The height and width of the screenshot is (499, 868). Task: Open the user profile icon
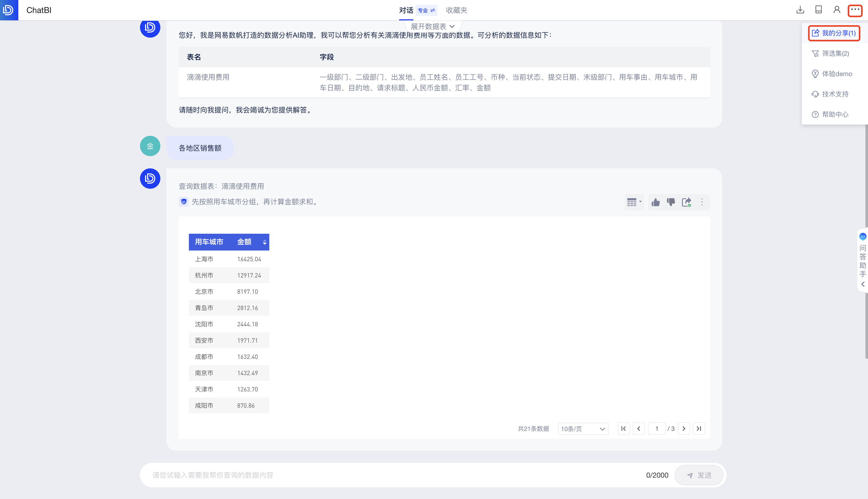[836, 10]
